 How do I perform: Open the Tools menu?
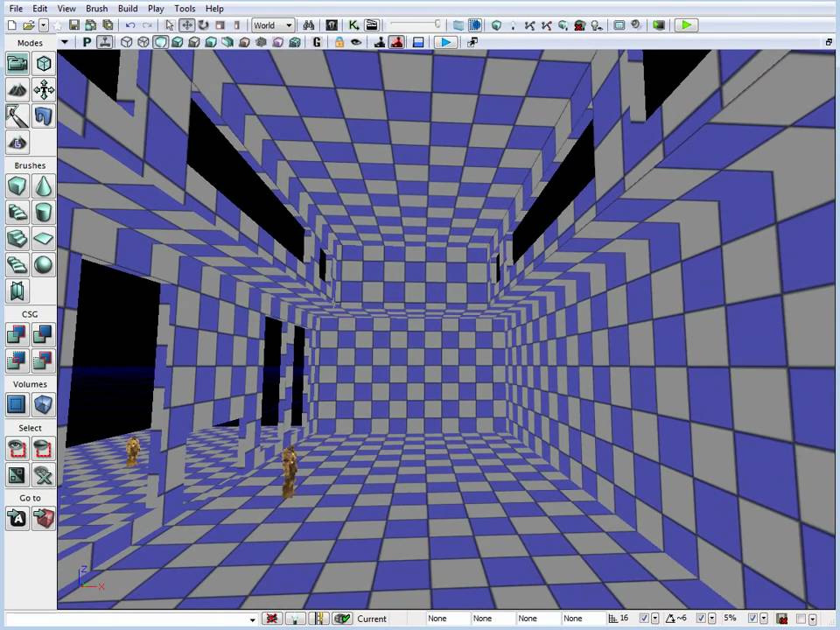185,9
